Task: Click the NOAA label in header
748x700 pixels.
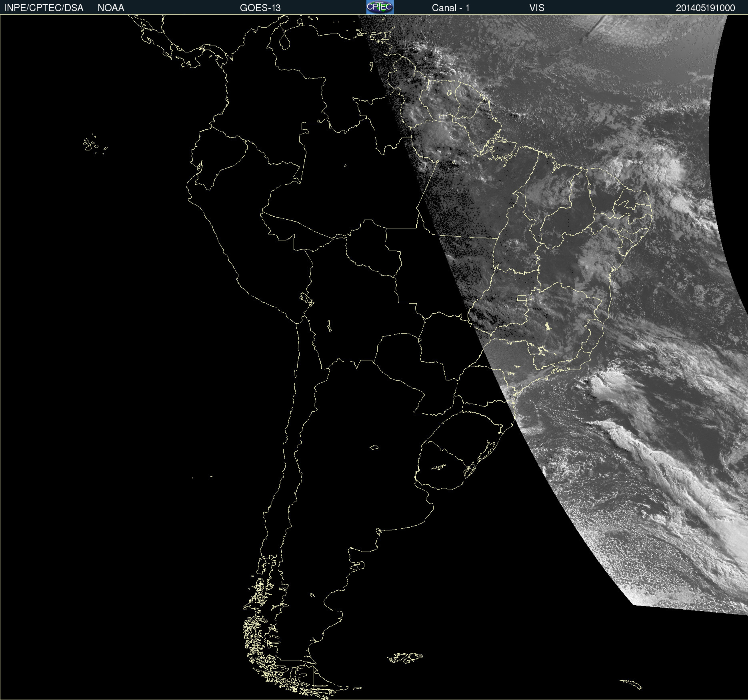Action: pos(111,8)
